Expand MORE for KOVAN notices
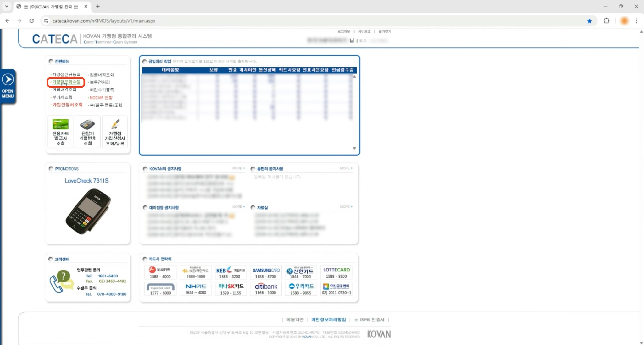Screen dimensions: 644x345 [238, 168]
